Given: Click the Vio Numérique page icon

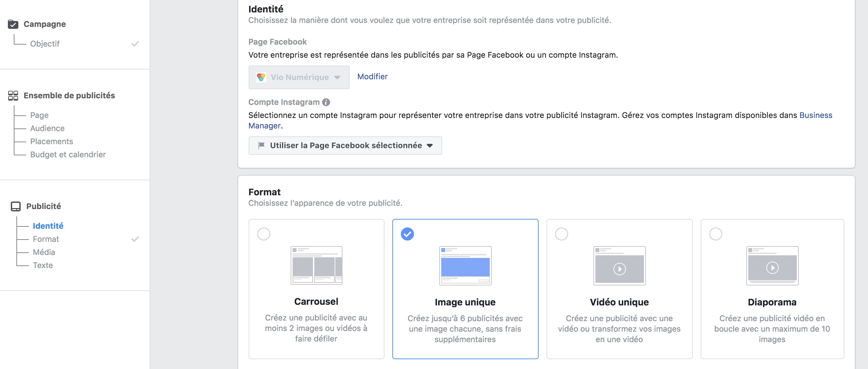Looking at the screenshot, I should point(261,76).
